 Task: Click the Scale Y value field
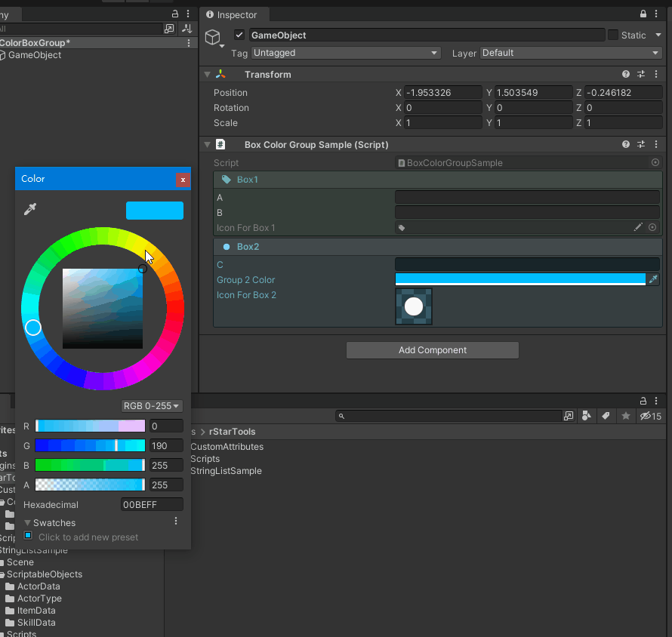[533, 122]
